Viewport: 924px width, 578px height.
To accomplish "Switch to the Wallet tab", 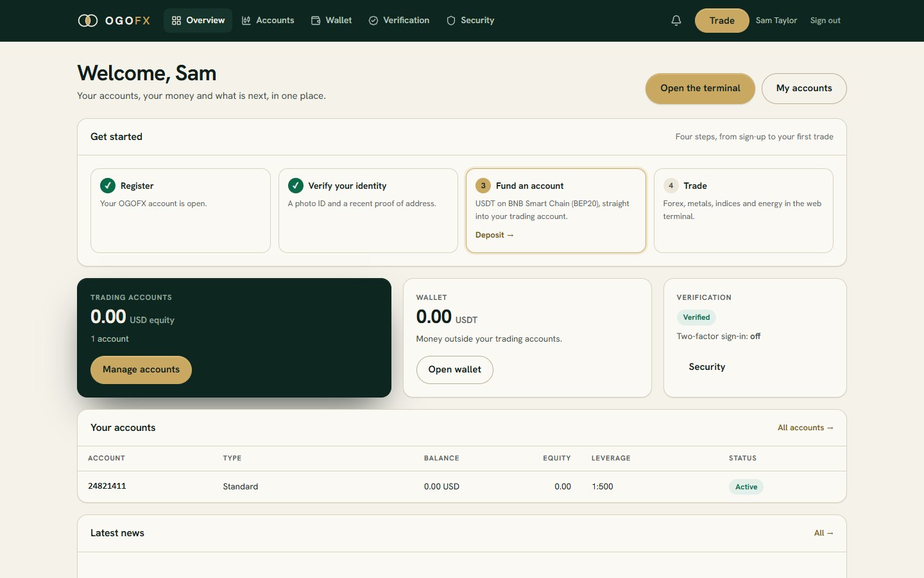I will [332, 21].
